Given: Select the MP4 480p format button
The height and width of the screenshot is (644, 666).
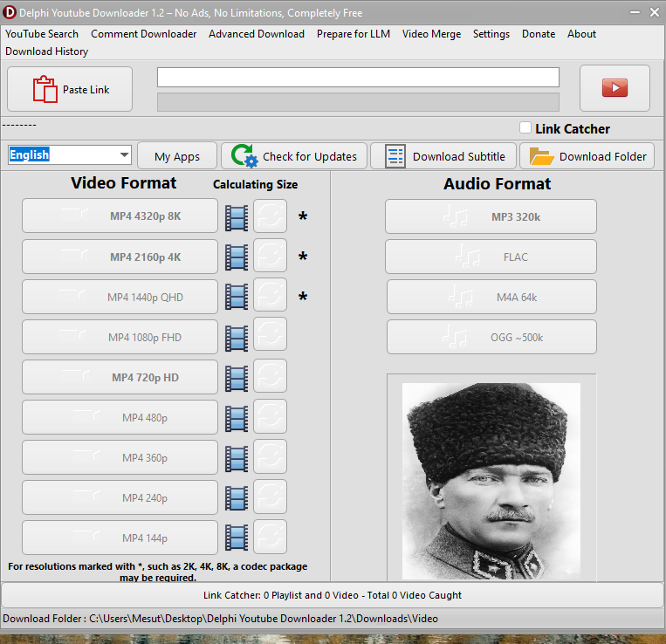Looking at the screenshot, I should click(120, 417).
